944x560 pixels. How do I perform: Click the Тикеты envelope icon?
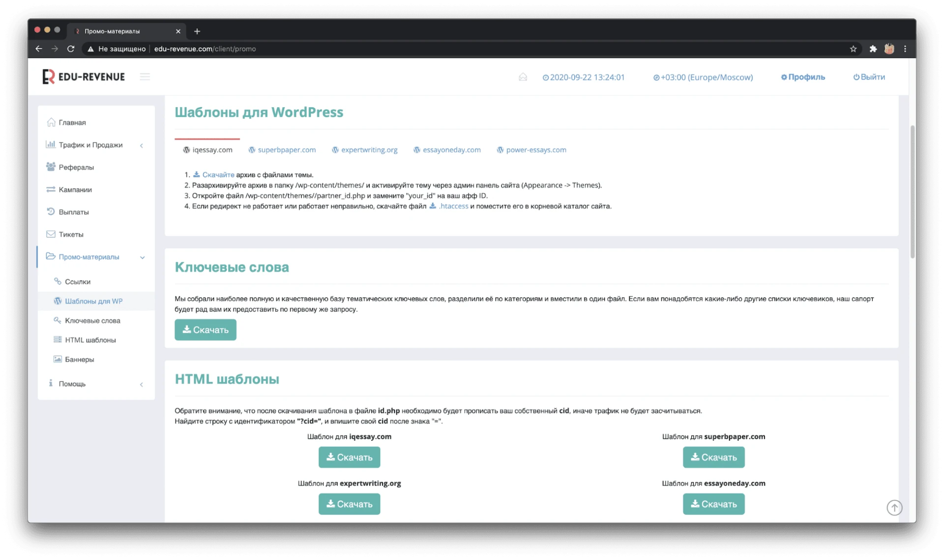[x=51, y=234]
